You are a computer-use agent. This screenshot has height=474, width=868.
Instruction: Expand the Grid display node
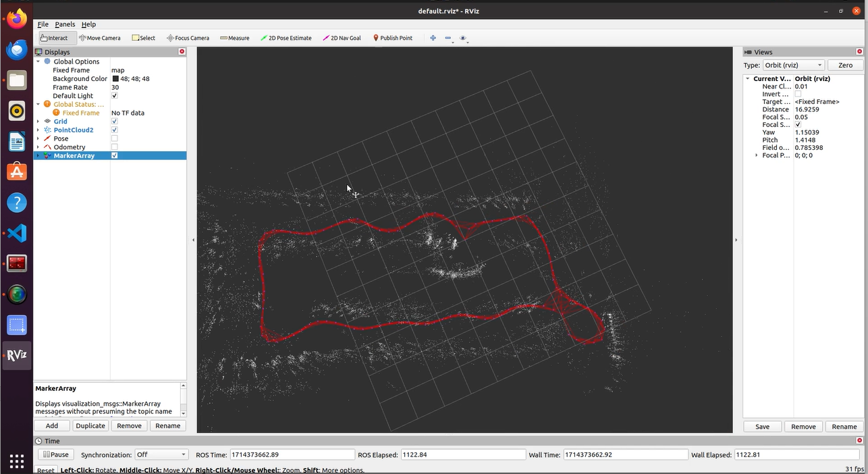(38, 122)
